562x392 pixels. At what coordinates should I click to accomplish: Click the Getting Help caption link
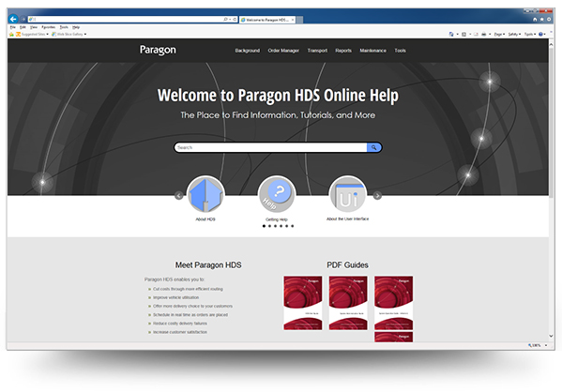coord(277,219)
